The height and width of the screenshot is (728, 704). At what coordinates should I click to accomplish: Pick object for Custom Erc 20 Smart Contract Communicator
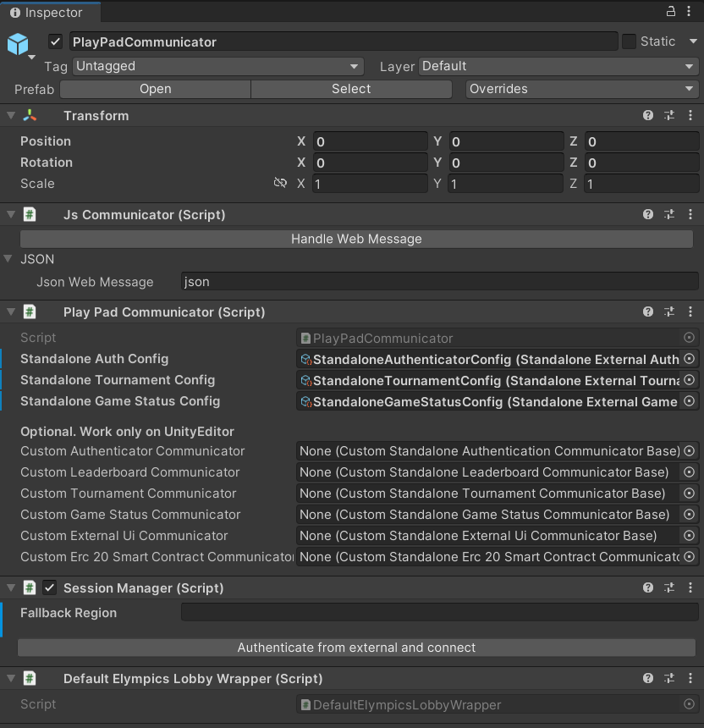[689, 557]
